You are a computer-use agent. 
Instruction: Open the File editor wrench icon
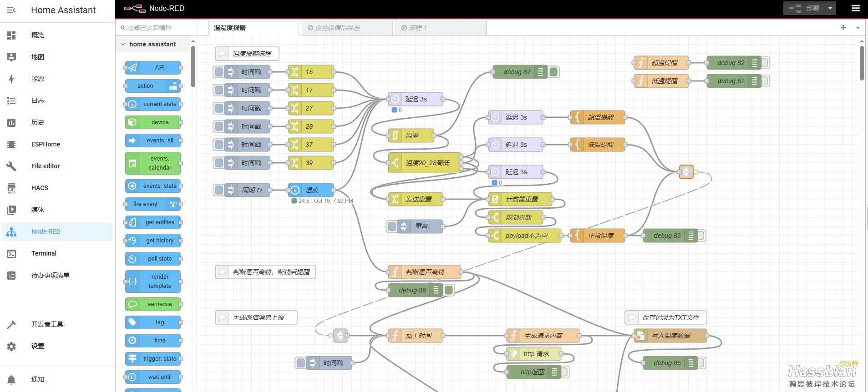pyautogui.click(x=11, y=166)
